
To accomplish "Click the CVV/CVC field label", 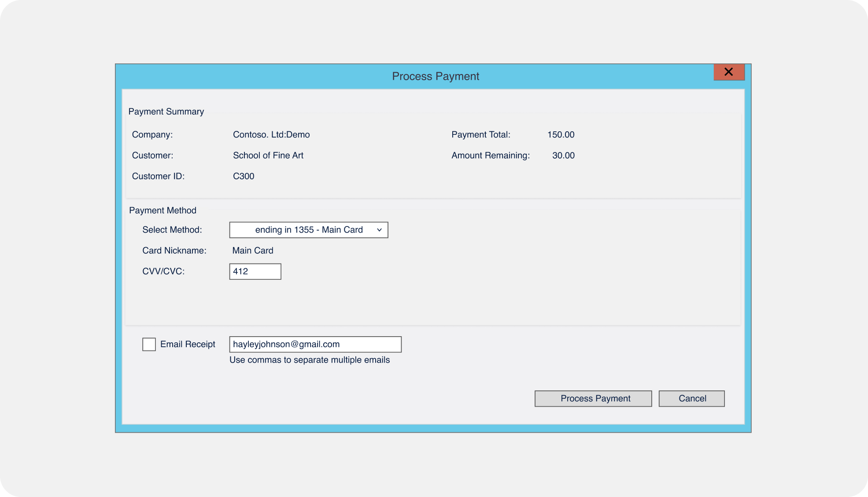I will point(163,271).
